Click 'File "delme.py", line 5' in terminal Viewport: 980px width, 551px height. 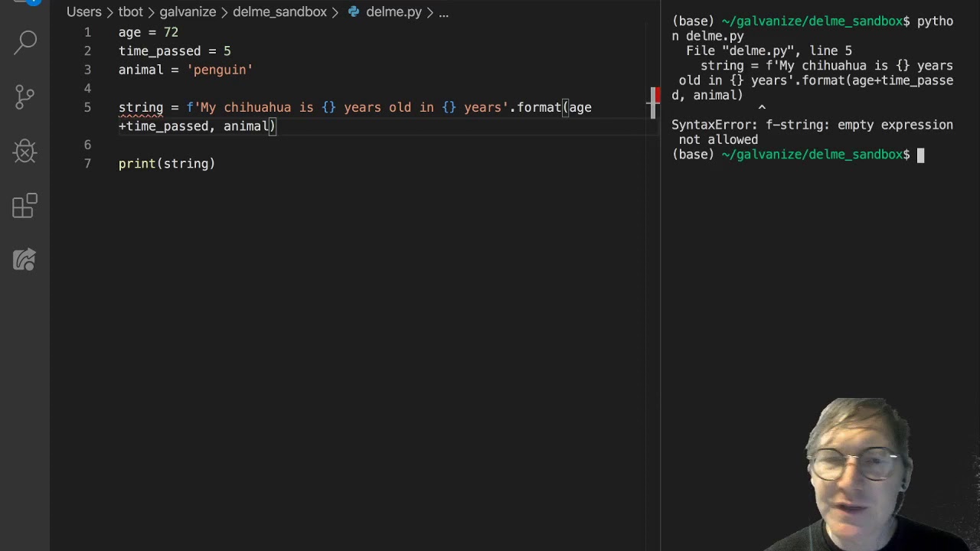tap(769, 51)
